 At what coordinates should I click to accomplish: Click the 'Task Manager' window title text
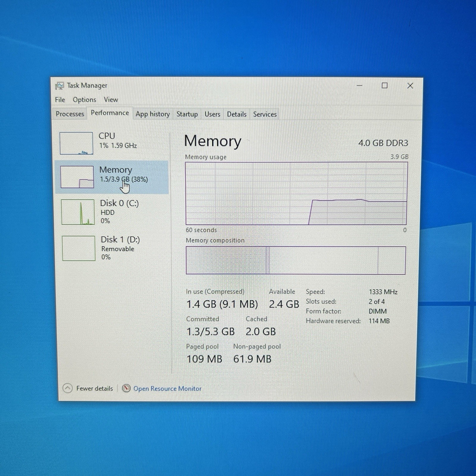tap(87, 86)
